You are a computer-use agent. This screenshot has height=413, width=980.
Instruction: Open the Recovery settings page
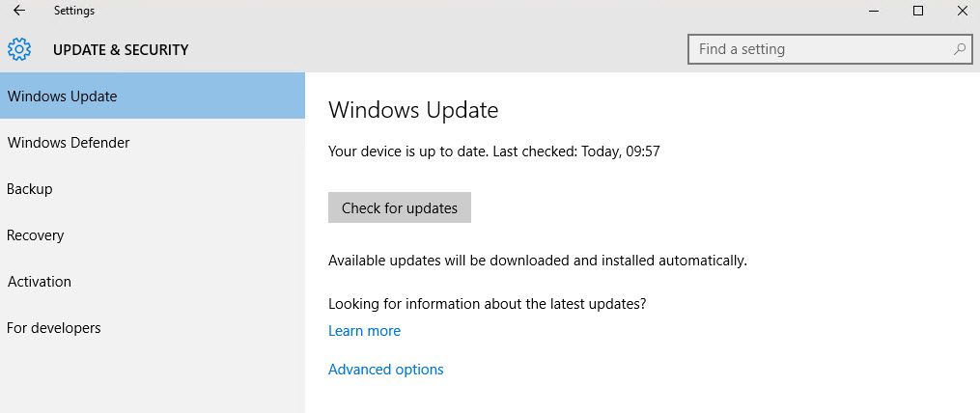pos(153,234)
